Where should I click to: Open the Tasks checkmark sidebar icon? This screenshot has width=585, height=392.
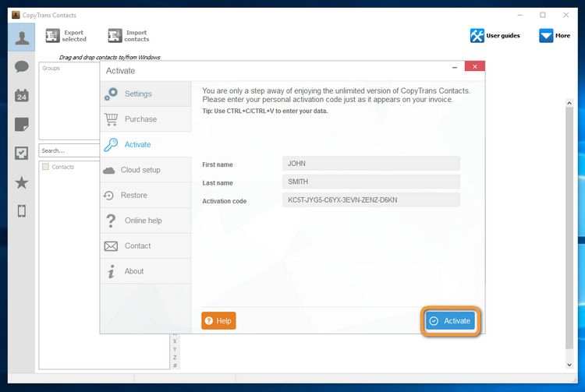22,154
